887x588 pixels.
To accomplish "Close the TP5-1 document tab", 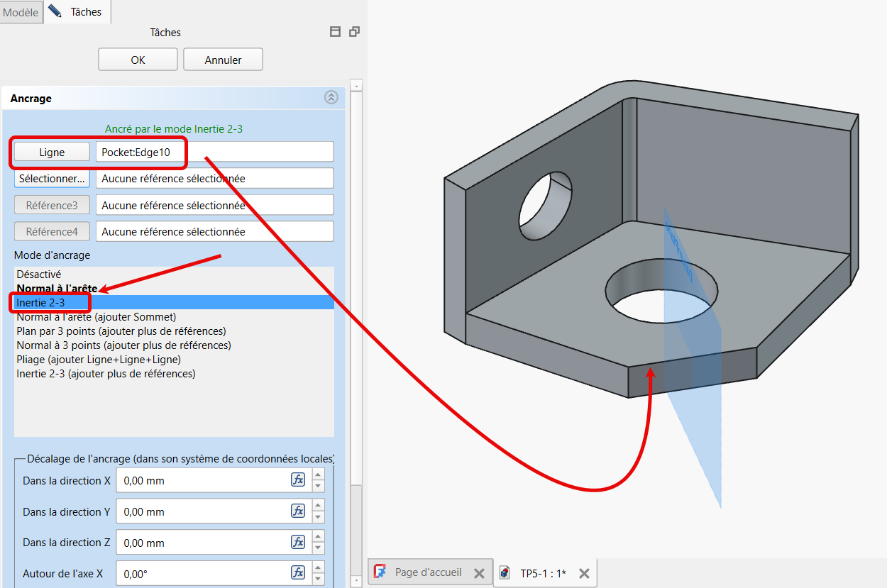I will [x=584, y=573].
